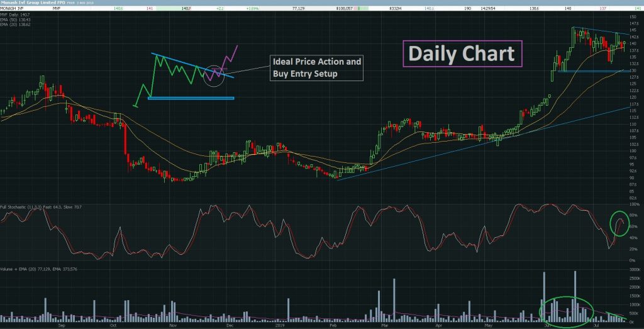
Task: Click the 'Nov' label on time axis
Action: tap(172, 325)
